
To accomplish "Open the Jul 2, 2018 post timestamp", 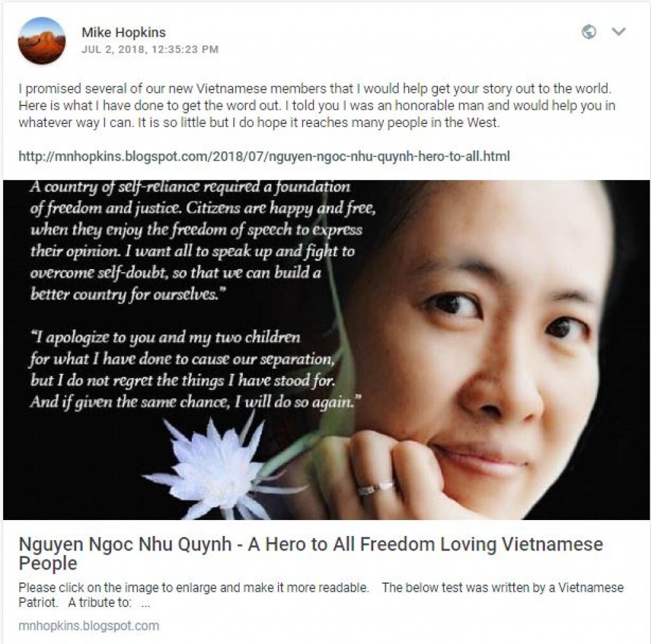I will click(150, 49).
